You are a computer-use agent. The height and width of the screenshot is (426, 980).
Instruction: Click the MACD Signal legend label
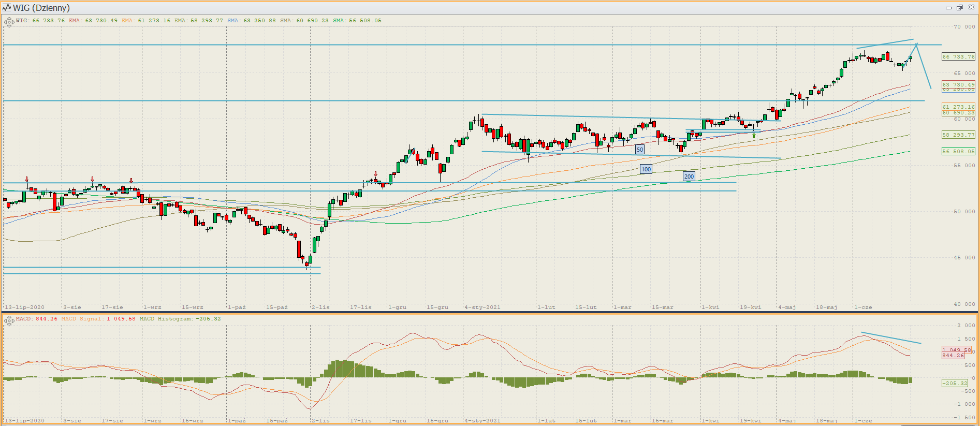(x=98, y=319)
